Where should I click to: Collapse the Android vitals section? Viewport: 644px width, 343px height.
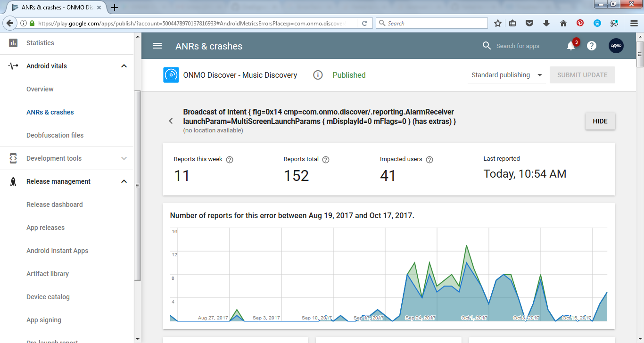(x=124, y=66)
